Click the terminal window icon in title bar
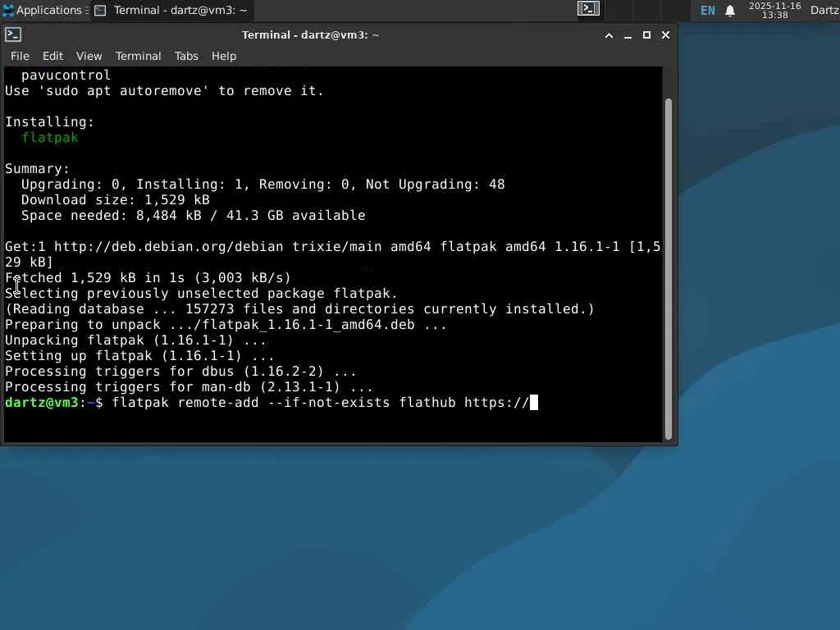 click(13, 34)
